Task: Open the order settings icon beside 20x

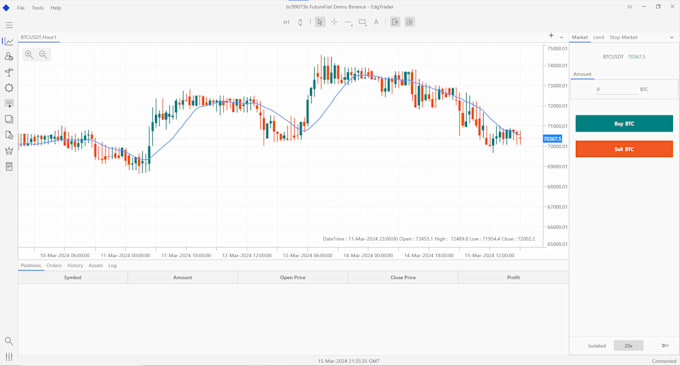Action: [x=665, y=346]
